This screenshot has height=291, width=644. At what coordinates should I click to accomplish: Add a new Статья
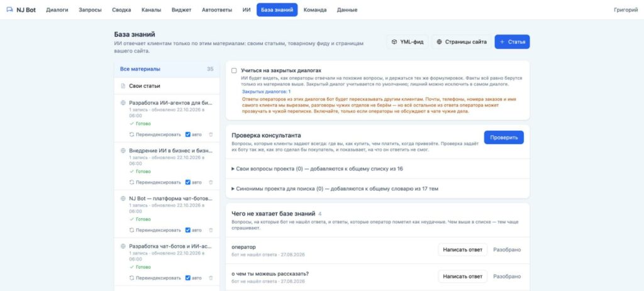pyautogui.click(x=512, y=42)
